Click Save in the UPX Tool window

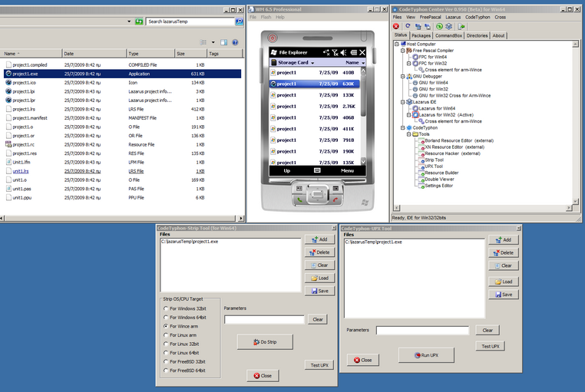(x=504, y=295)
